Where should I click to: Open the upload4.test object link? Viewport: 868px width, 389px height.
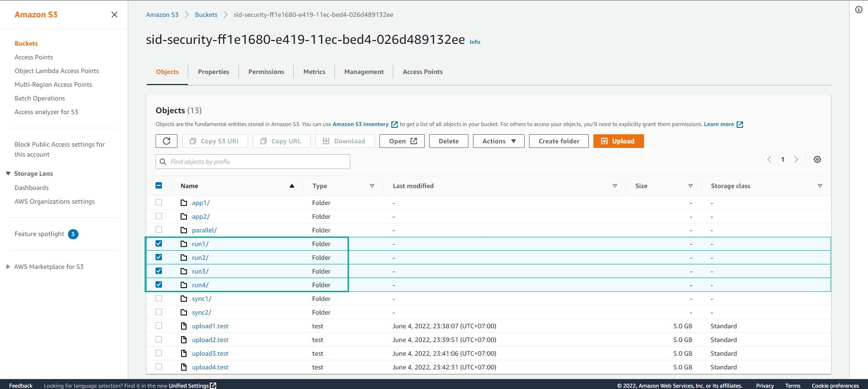tap(210, 367)
